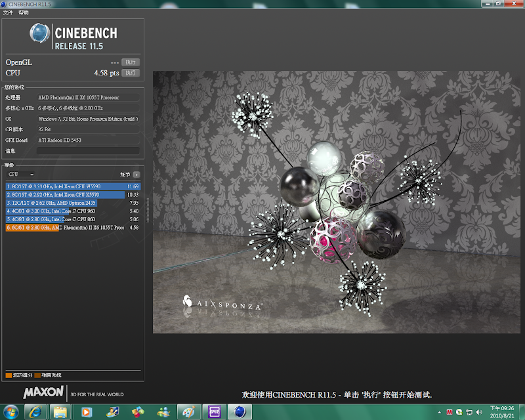Close the CINEBENCH window
This screenshot has height=420, width=525.
pyautogui.click(x=514, y=3)
